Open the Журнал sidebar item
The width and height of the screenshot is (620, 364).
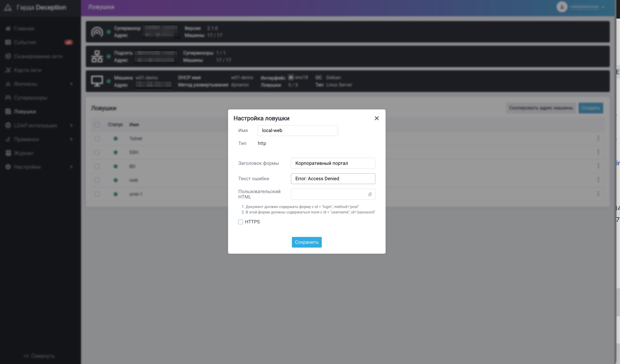(x=24, y=153)
